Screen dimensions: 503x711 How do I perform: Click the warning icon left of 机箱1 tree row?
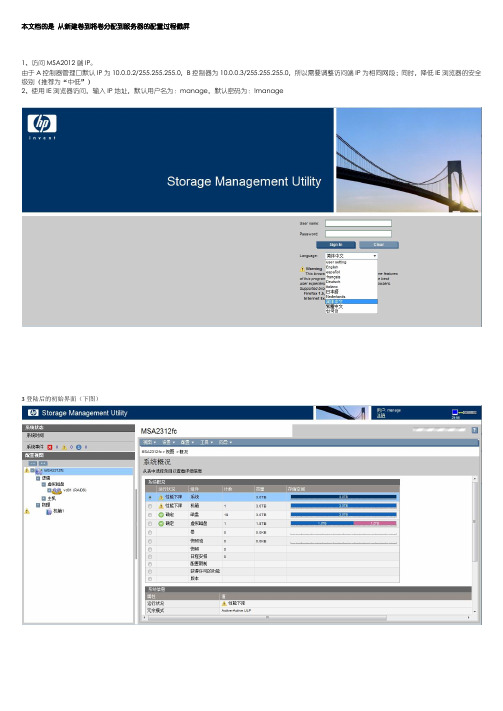tap(27, 511)
